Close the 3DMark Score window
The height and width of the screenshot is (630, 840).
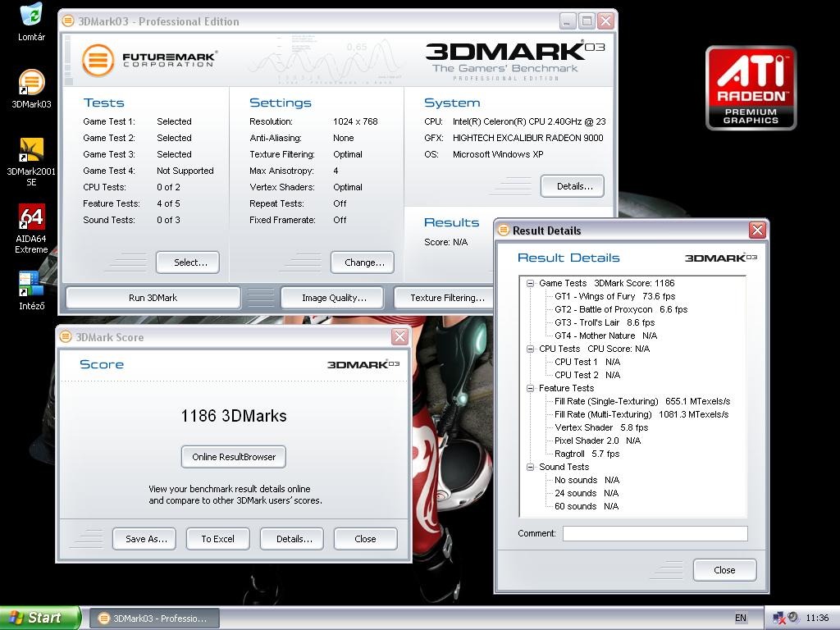click(399, 337)
